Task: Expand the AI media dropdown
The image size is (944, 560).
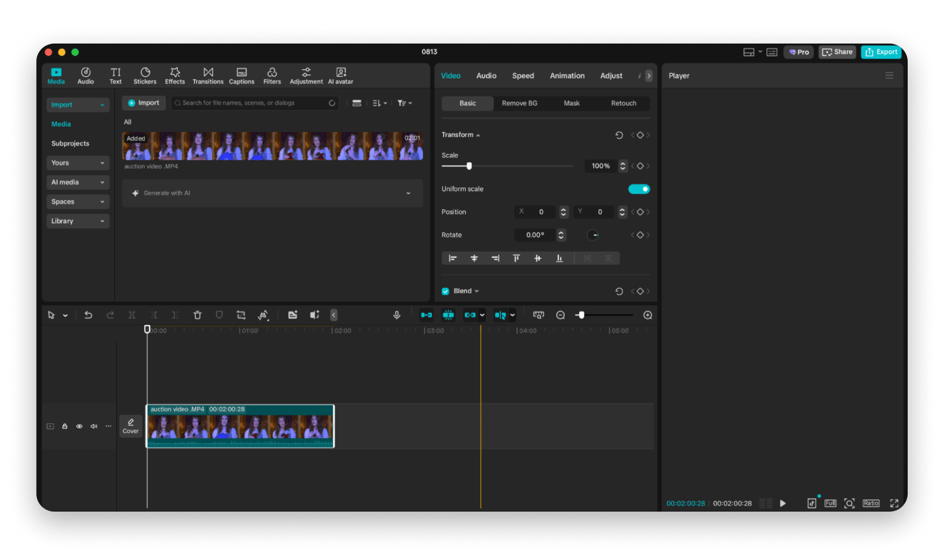Action: pyautogui.click(x=77, y=182)
